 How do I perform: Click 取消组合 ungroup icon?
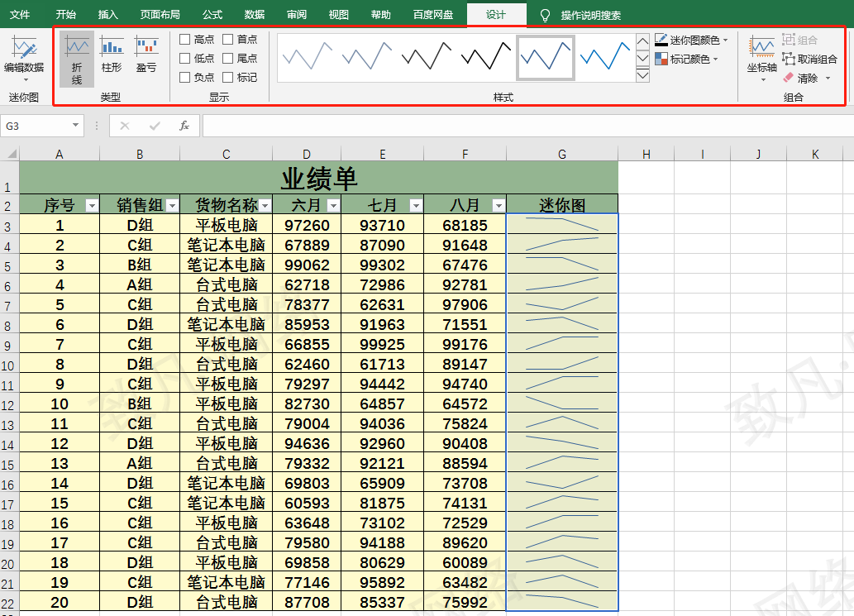point(788,58)
